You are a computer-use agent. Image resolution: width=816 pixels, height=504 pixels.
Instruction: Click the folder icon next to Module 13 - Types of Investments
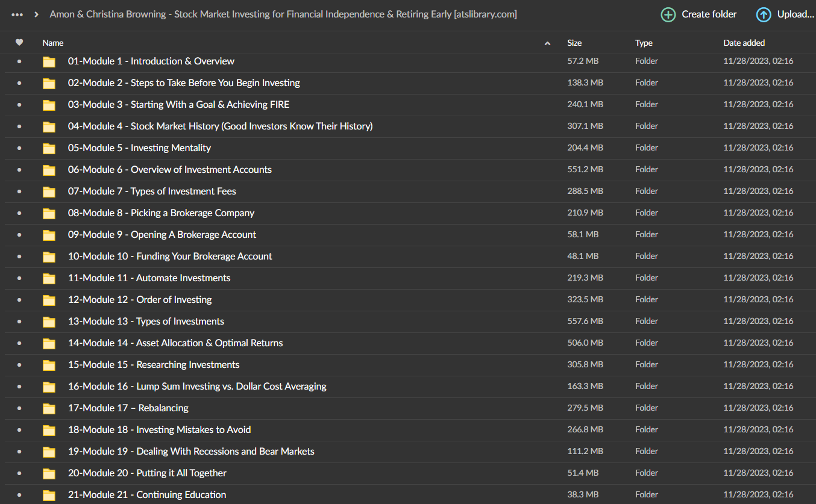[x=49, y=321]
